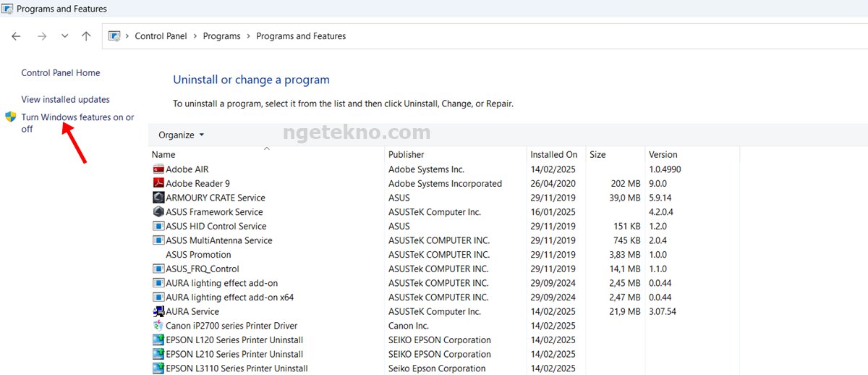This screenshot has height=375, width=868.
Task: Click Programs in the address breadcrumb
Action: click(x=221, y=36)
